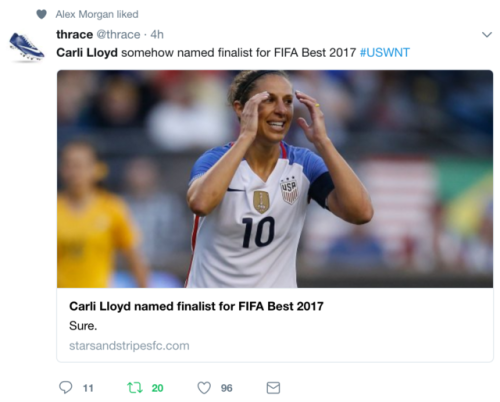
Task: Open card title Carli Lloyd named finalist
Action: (196, 306)
